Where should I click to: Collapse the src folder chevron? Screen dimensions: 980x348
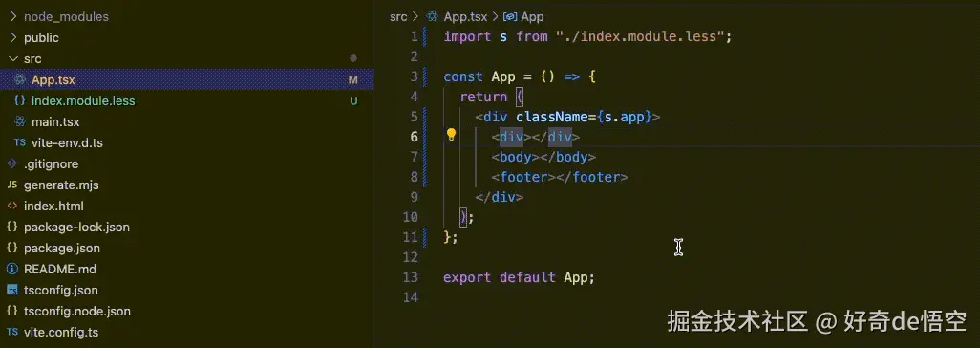(13, 59)
